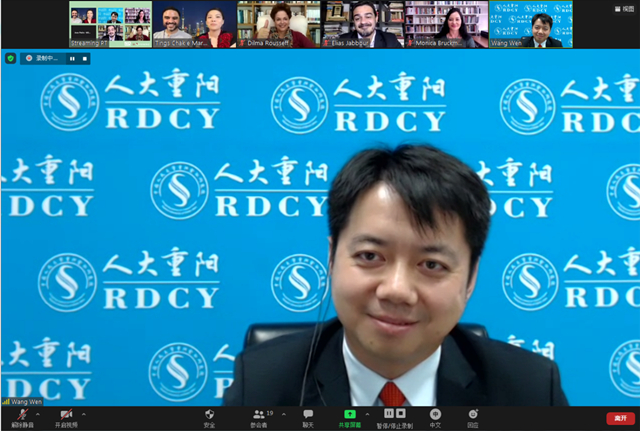The height and width of the screenshot is (431, 640).
Task: Stop recording in the bottom toolbar
Action: (x=401, y=413)
